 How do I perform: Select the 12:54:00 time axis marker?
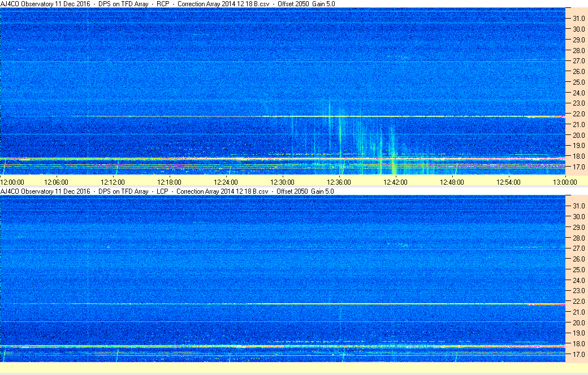(x=508, y=182)
